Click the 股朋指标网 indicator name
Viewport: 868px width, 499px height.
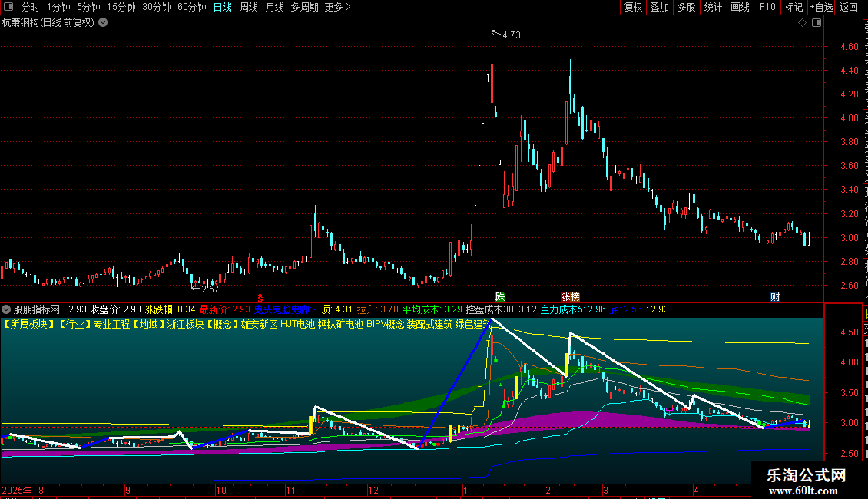pyautogui.click(x=37, y=309)
